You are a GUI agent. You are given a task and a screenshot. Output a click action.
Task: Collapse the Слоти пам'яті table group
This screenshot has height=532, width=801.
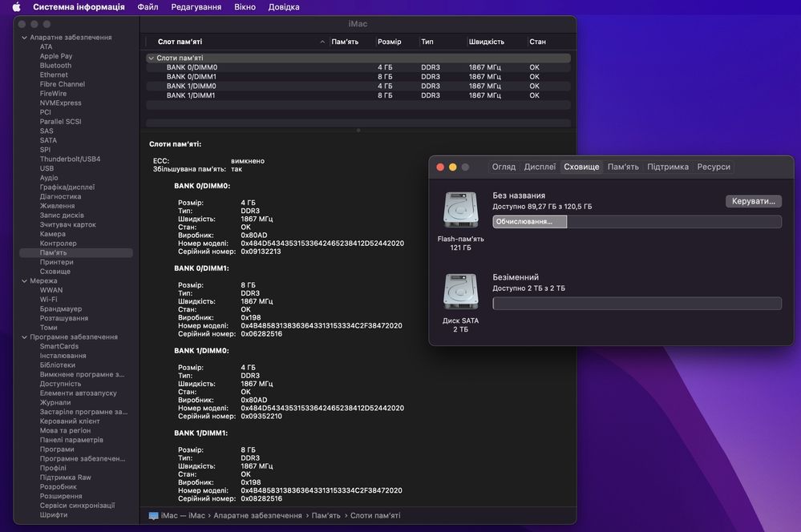click(151, 58)
